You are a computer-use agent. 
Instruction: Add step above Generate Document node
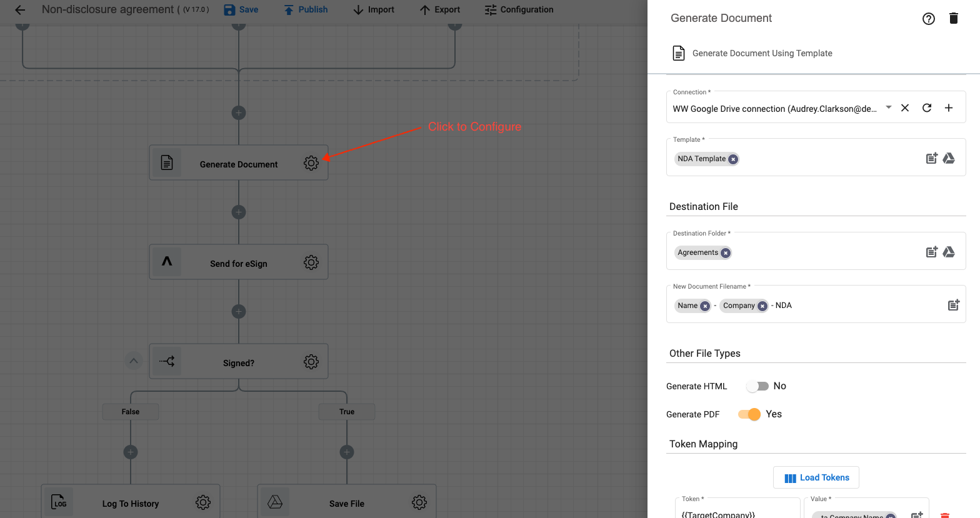pos(239,113)
